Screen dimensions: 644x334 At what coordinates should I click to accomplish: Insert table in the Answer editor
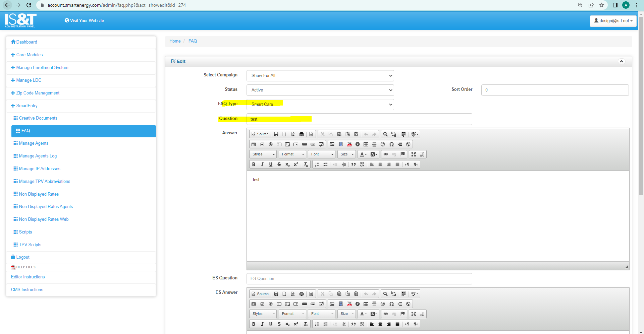366,144
